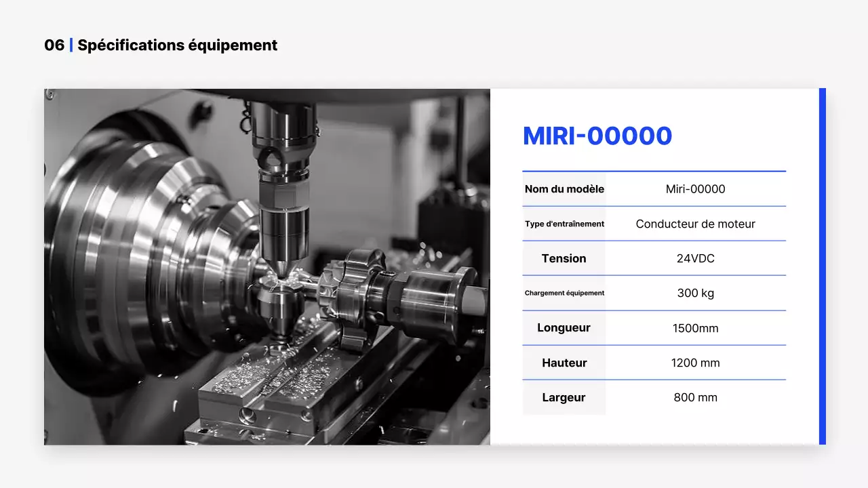Click the '24VDC' voltage value
Screen dimensions: 868x488
tap(695, 258)
